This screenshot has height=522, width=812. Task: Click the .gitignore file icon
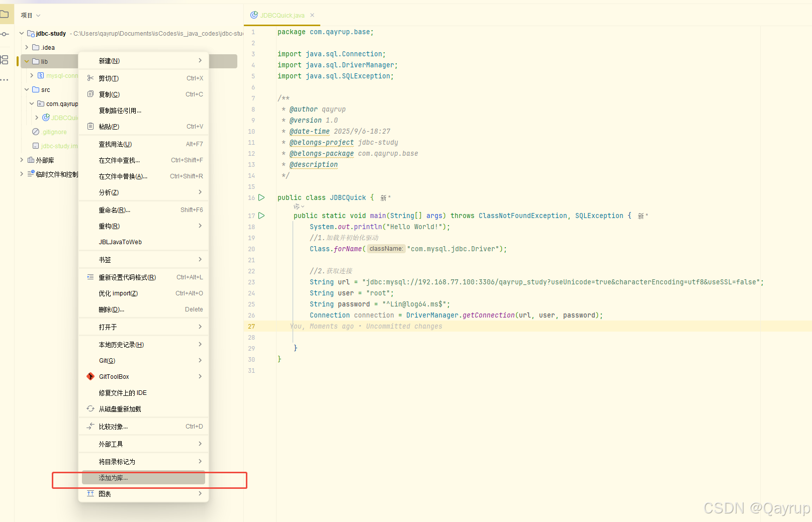click(x=36, y=132)
